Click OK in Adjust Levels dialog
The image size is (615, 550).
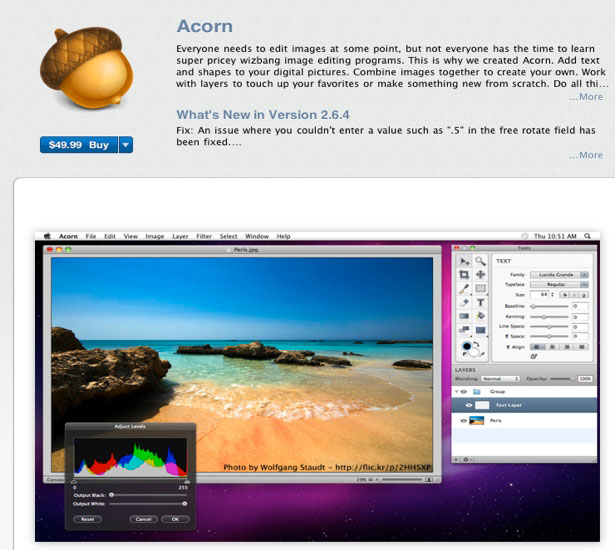[x=175, y=519]
